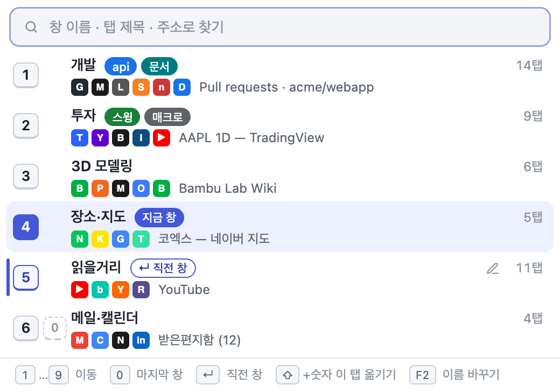
Task: Select the black M favicon in 개발 row
Action: tap(100, 87)
